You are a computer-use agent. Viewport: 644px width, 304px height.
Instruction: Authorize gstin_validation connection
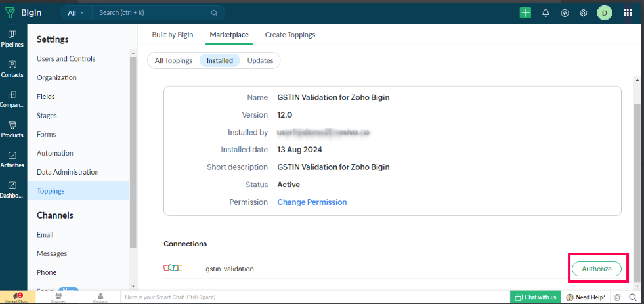[597, 269]
